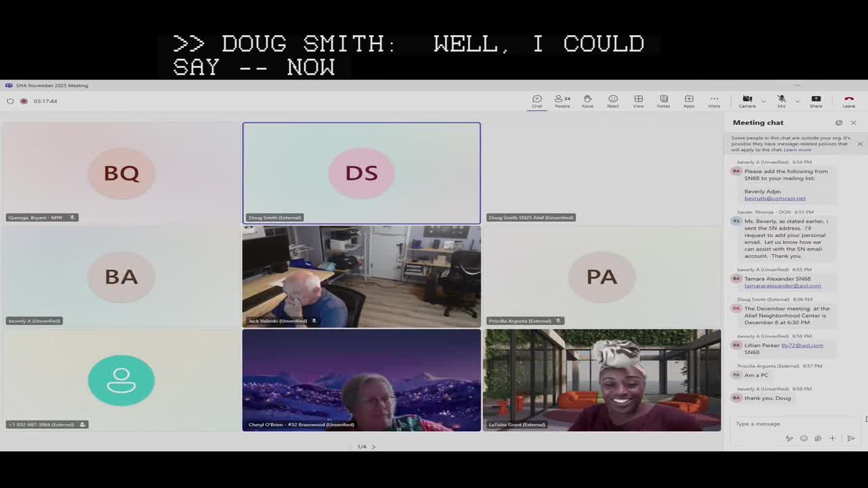Click the Meeting chat heading
The width and height of the screenshot is (868, 488).
tap(758, 123)
